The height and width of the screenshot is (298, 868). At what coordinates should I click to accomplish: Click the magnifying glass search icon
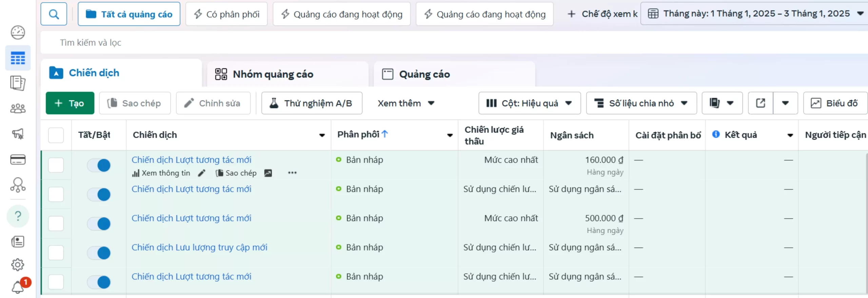click(54, 14)
